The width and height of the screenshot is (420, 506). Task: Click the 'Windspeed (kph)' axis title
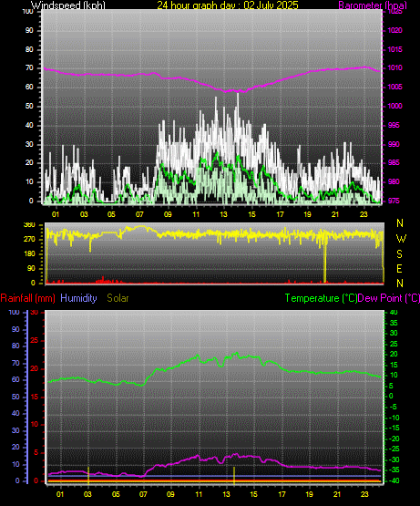pos(67,5)
